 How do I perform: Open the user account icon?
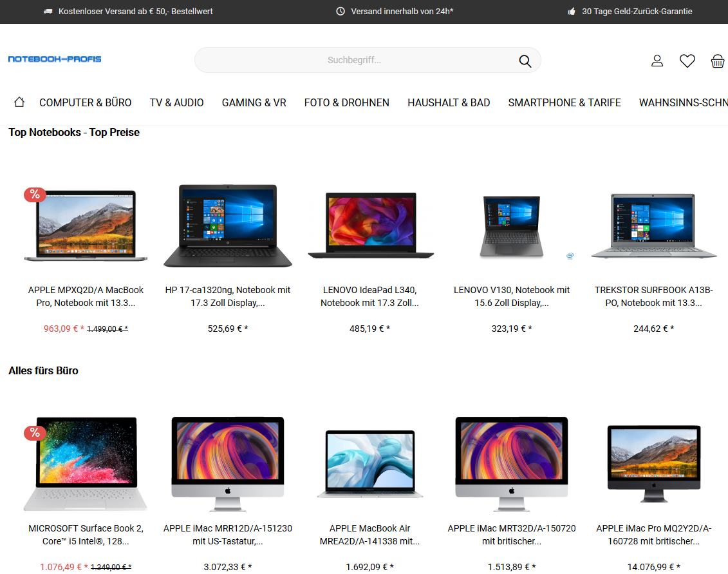pyautogui.click(x=657, y=61)
